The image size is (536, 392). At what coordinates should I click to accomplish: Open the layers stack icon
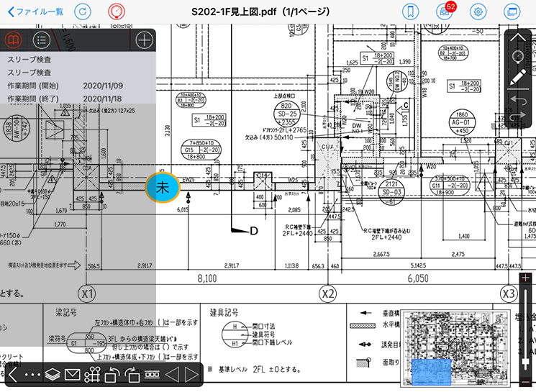coord(53,375)
